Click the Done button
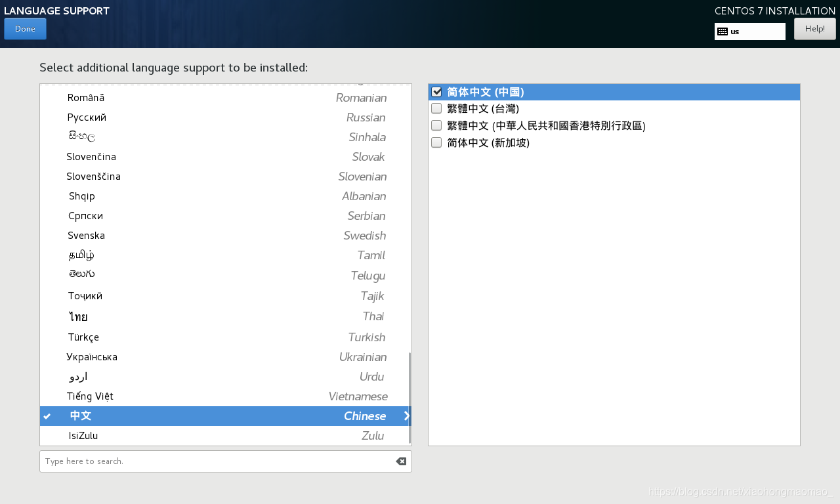The width and height of the screenshot is (840, 504). (x=25, y=29)
